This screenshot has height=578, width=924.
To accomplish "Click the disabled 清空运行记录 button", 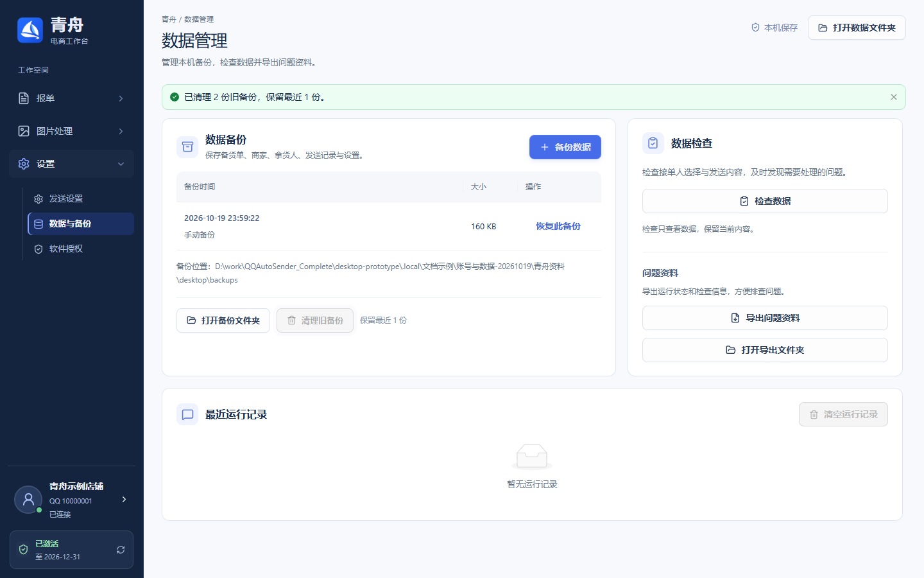I will 843,414.
